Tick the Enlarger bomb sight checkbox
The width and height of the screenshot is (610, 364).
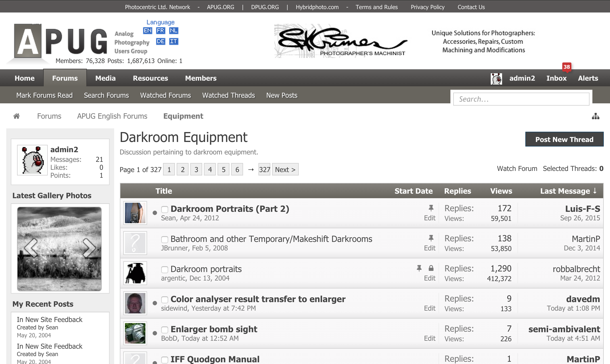[165, 330]
